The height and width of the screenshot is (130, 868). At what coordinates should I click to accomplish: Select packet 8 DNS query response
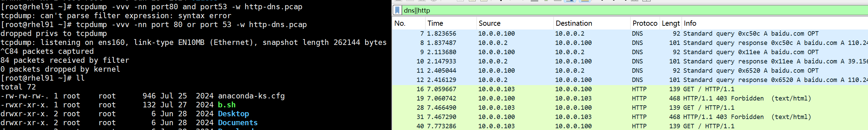click(x=630, y=43)
